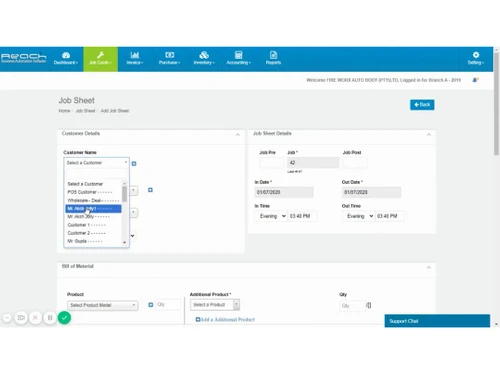Screen dimensions: 500x375
Task: Select Mr. Gupta from customer list
Action: click(93, 241)
